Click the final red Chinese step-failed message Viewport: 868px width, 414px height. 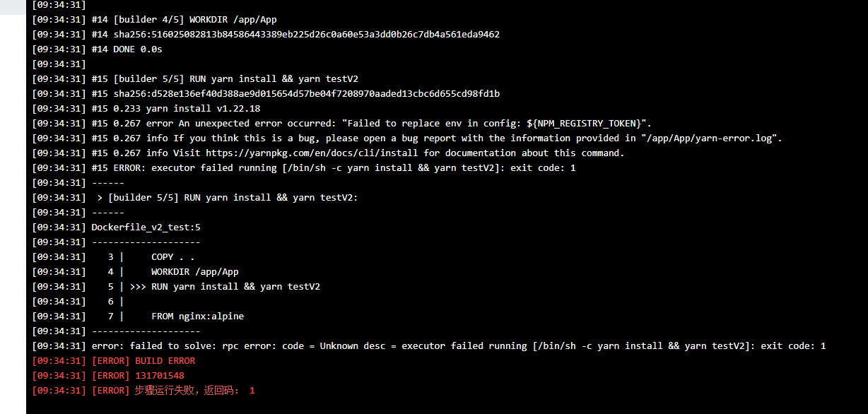[143, 391]
